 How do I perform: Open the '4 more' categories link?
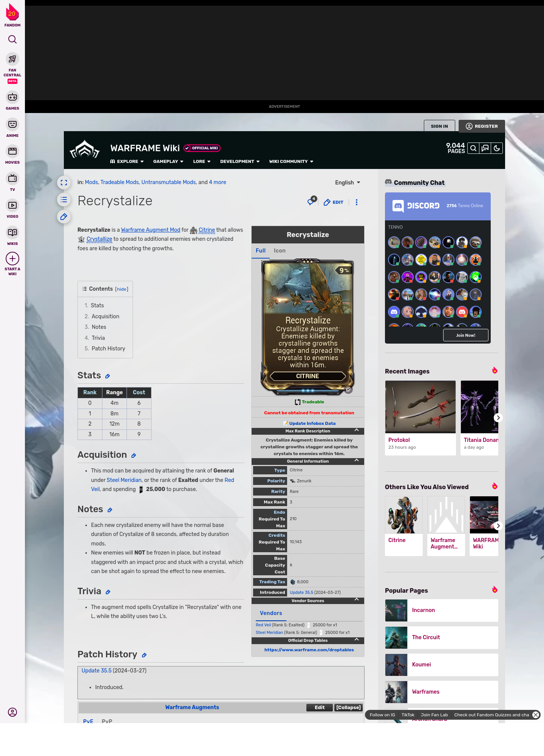(218, 182)
